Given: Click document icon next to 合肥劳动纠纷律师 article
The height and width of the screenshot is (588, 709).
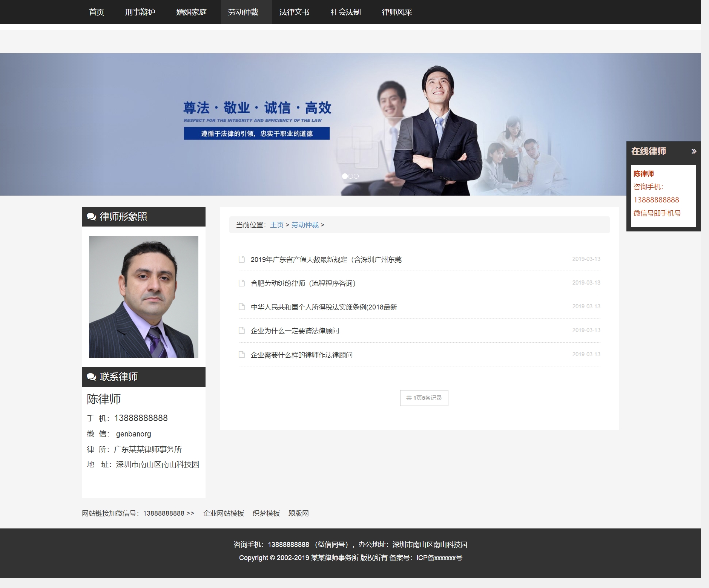Looking at the screenshot, I should pos(242,283).
